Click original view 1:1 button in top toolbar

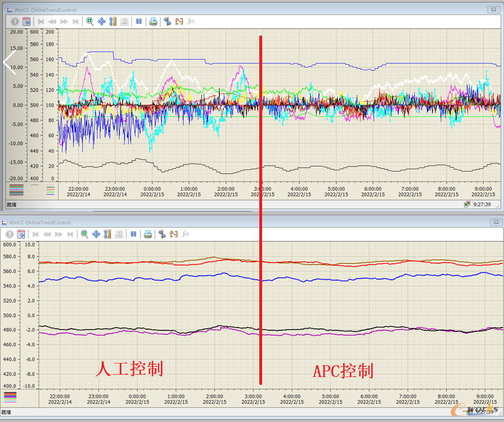tap(124, 21)
